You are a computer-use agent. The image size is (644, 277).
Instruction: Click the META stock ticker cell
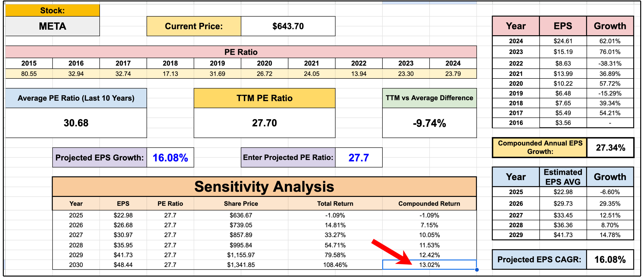52,26
